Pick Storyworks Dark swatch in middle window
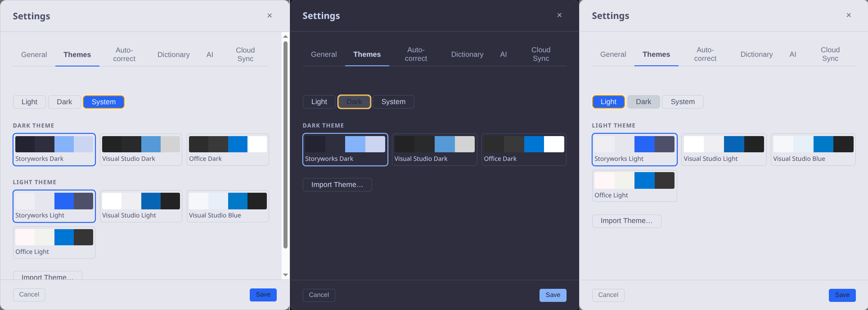This screenshot has width=868, height=310. (345, 150)
